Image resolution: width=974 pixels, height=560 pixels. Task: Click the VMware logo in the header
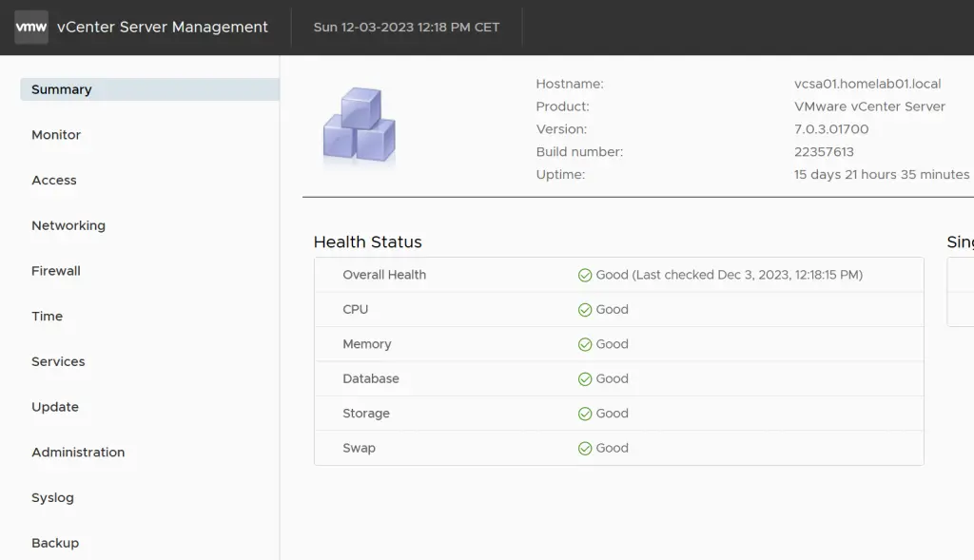(x=30, y=27)
